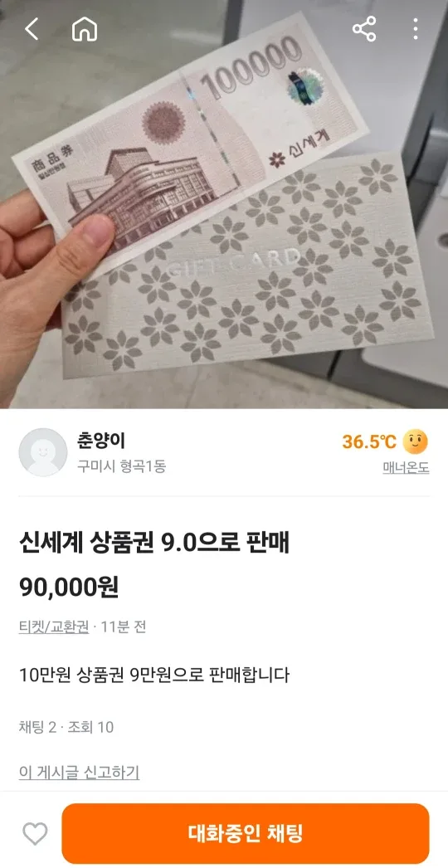This screenshot has height=868, width=448.
Task: Tap the manner temperature smiley face icon
Action: 416,441
